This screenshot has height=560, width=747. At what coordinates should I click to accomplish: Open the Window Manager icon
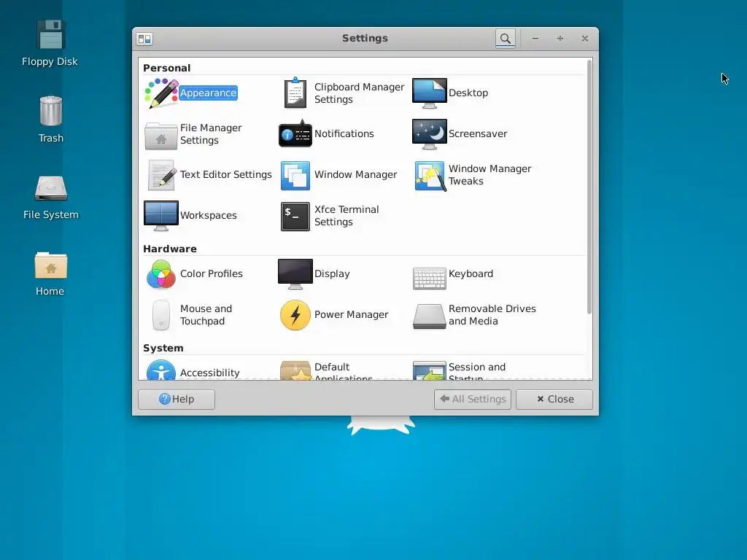point(295,175)
